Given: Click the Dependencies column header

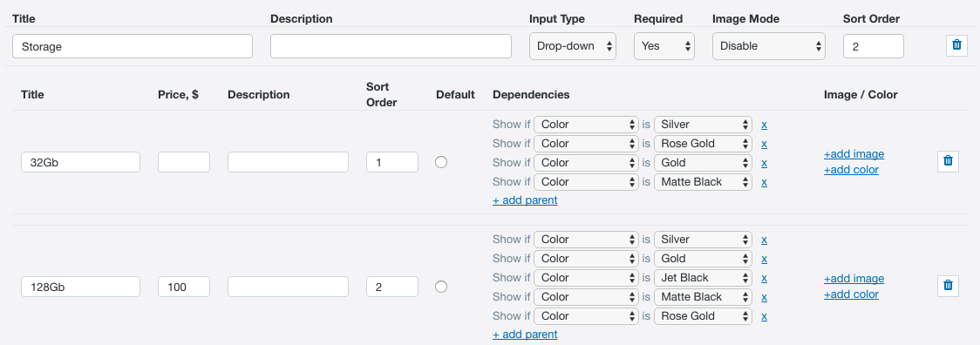Looking at the screenshot, I should point(531,95).
